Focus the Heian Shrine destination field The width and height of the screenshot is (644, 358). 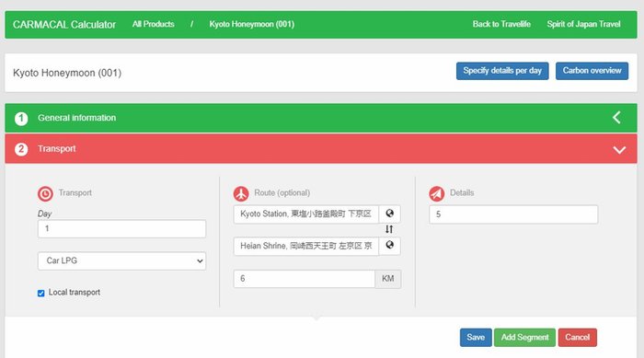tap(306, 246)
